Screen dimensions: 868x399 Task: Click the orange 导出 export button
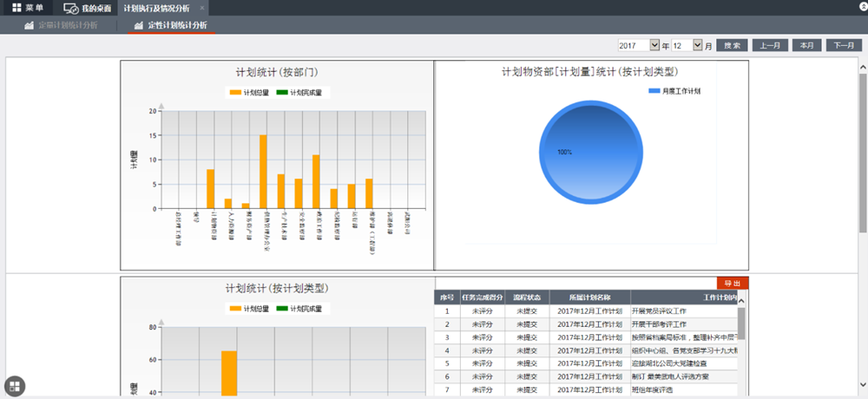pyautogui.click(x=732, y=283)
